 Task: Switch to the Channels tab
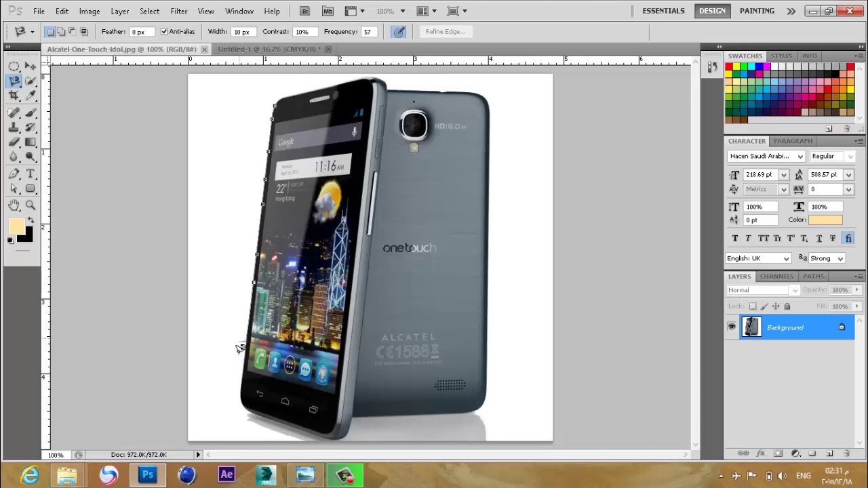pyautogui.click(x=776, y=277)
